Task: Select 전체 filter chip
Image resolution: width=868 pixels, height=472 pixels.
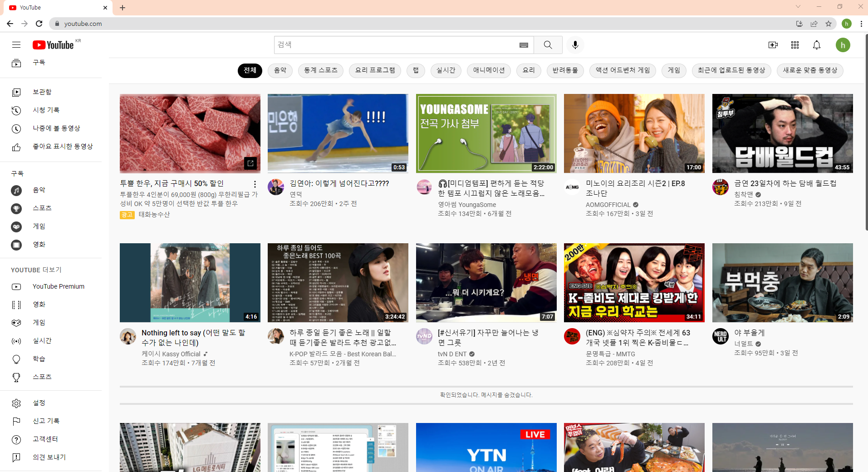Action: pos(250,70)
